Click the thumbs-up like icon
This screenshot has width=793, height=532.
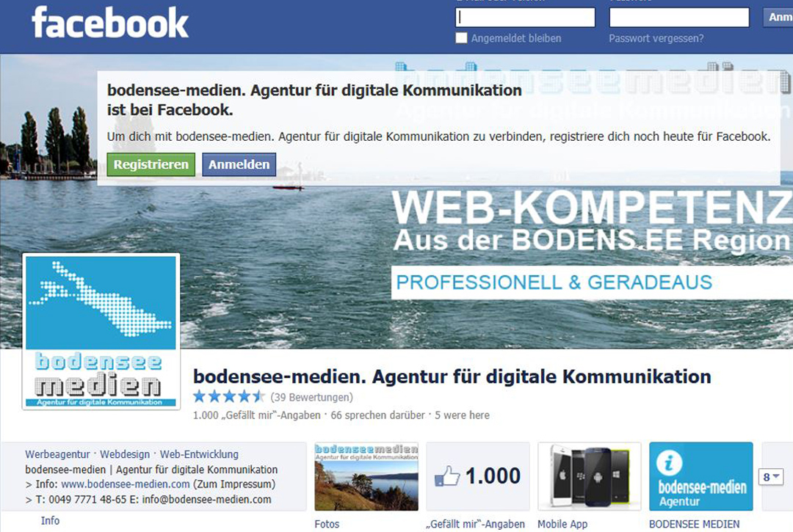click(447, 476)
